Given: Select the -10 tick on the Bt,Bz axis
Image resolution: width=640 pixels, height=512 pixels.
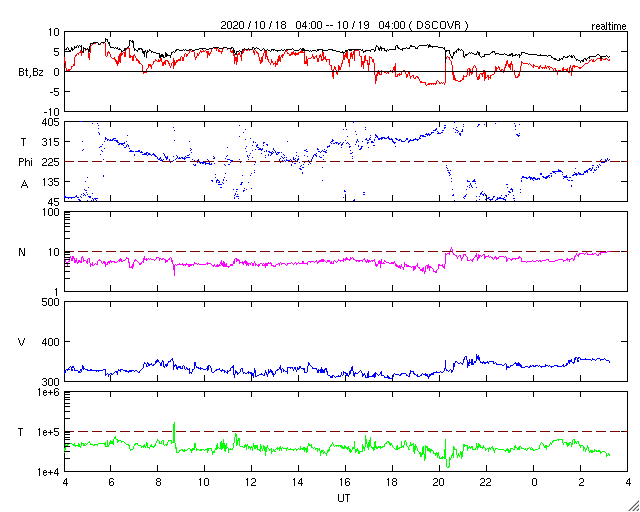Looking at the screenshot, I should pos(51,111).
